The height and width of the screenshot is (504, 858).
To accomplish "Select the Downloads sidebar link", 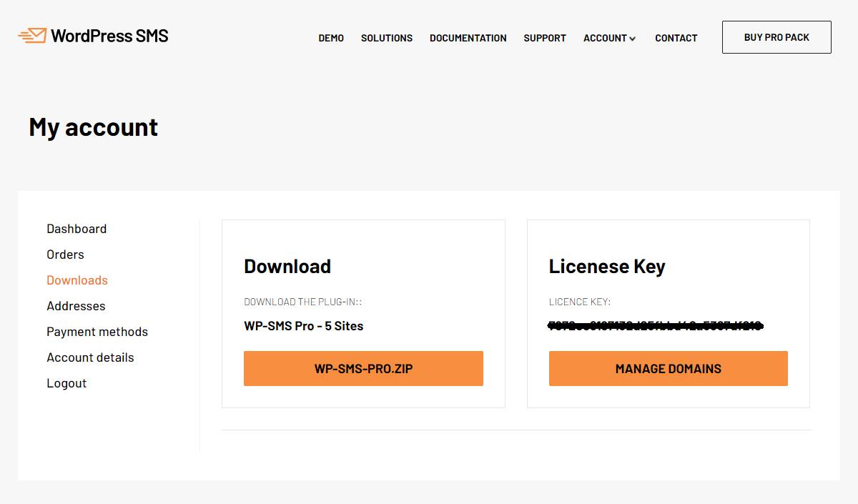I will (77, 280).
